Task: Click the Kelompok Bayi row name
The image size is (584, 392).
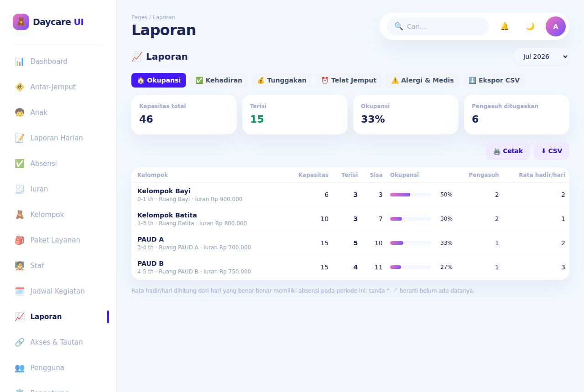Action: point(164,191)
